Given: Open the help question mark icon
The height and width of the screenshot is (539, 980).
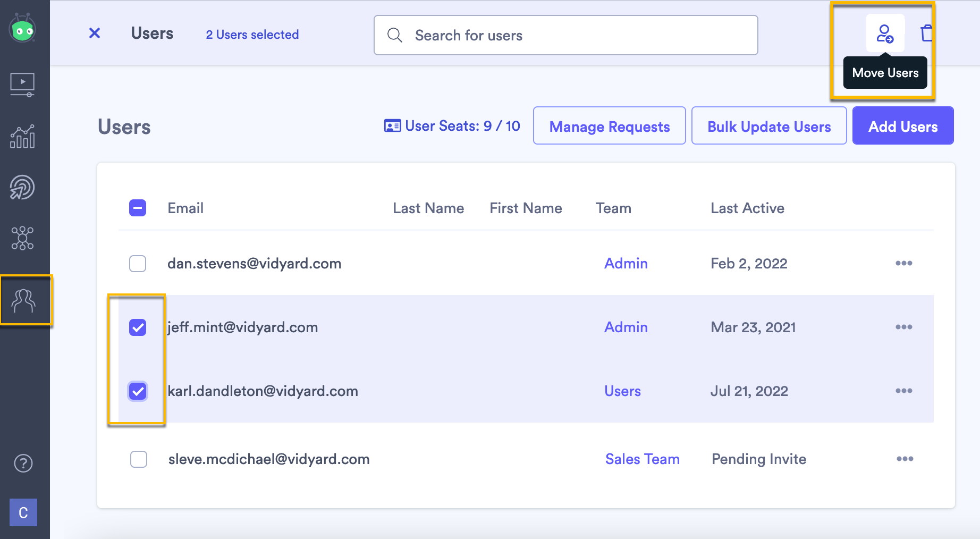Looking at the screenshot, I should coord(23,464).
